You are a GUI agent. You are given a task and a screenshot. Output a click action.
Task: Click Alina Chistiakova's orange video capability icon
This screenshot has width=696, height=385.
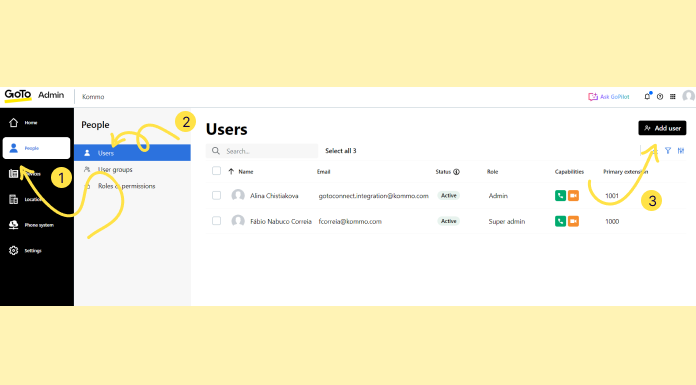pyautogui.click(x=573, y=195)
